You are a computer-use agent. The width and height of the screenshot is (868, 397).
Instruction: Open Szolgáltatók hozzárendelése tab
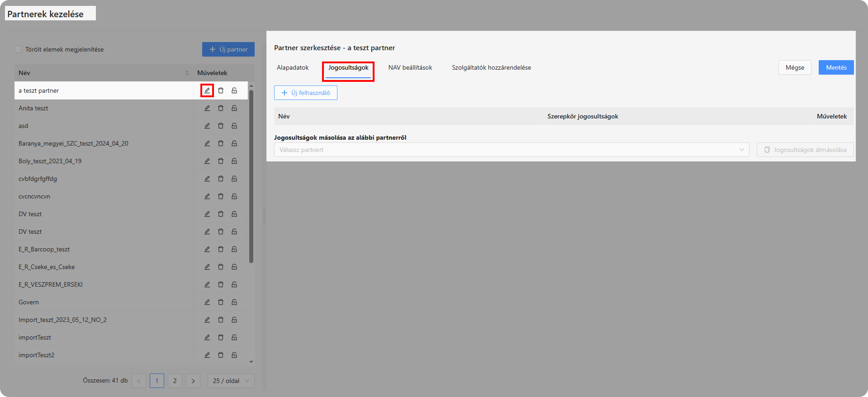pyautogui.click(x=491, y=67)
